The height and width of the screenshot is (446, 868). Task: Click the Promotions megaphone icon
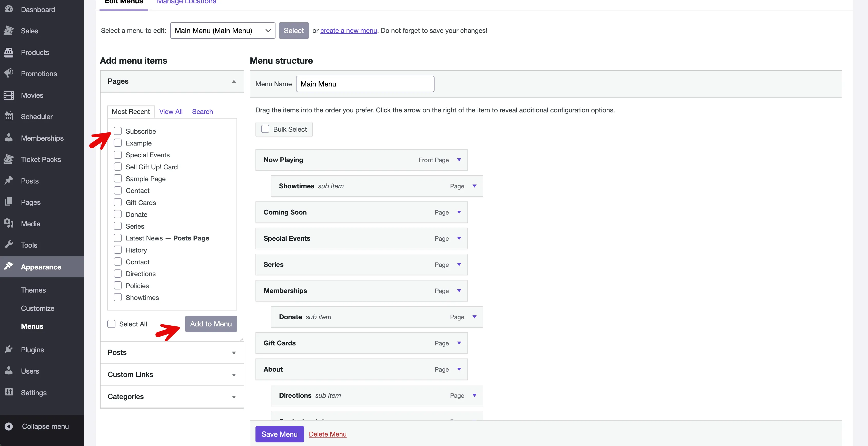pos(9,73)
